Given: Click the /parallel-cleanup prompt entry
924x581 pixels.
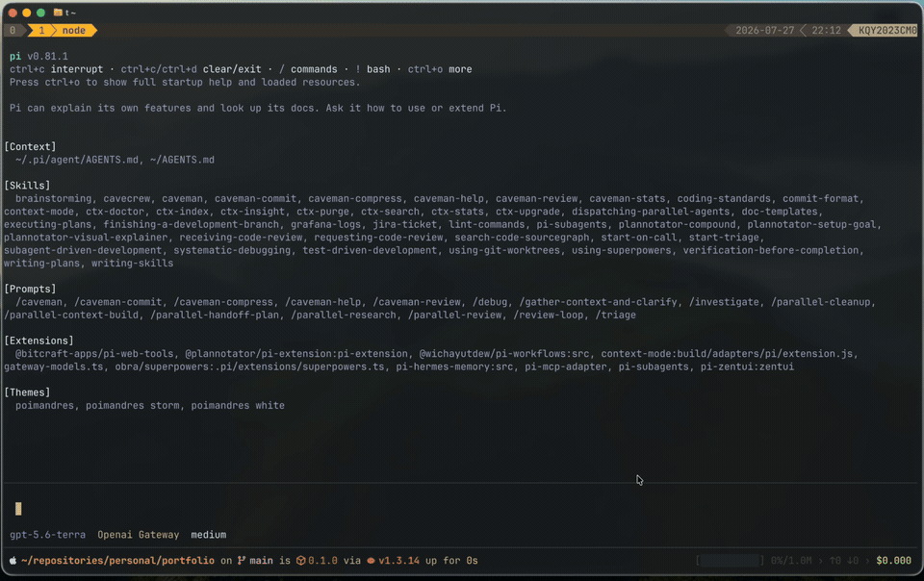Looking at the screenshot, I should click(820, 302).
